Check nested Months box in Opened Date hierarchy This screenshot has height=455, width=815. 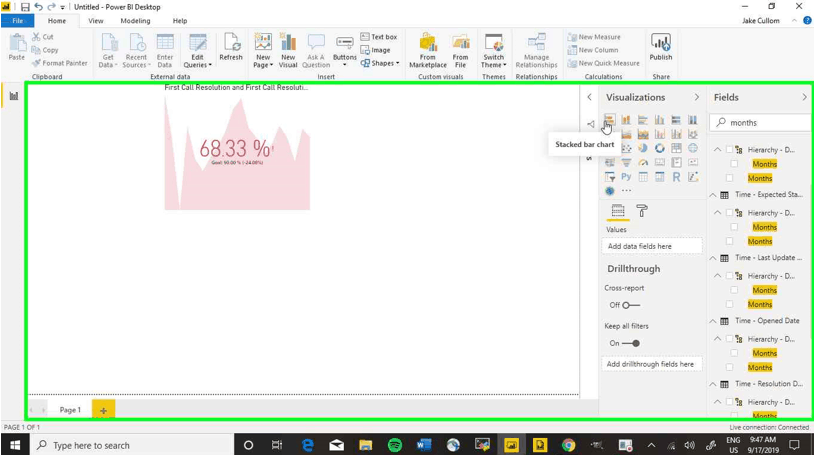pyautogui.click(x=734, y=353)
